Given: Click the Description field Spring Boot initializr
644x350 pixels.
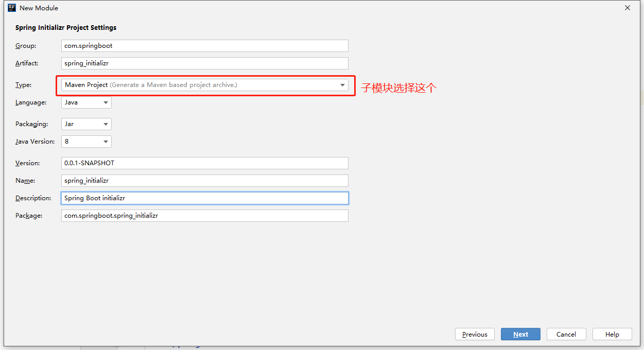Looking at the screenshot, I should coord(205,198).
